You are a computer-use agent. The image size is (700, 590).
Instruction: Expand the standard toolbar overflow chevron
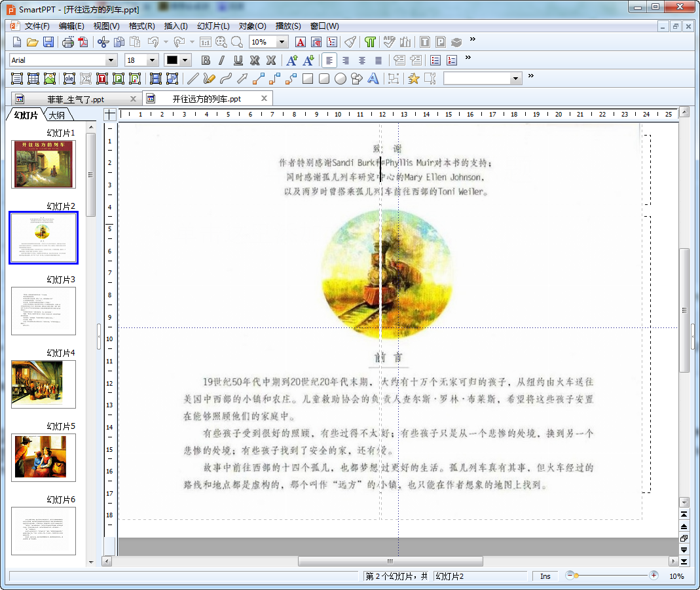[473, 39]
